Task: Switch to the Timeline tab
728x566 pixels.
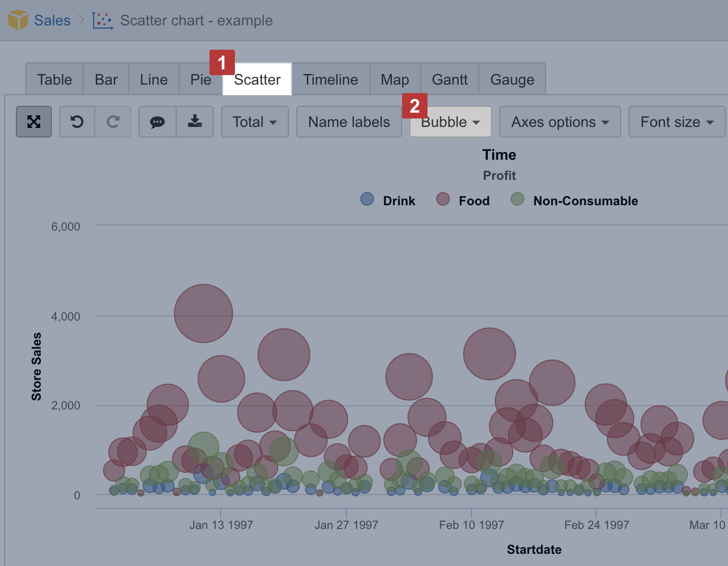Action: (x=330, y=79)
